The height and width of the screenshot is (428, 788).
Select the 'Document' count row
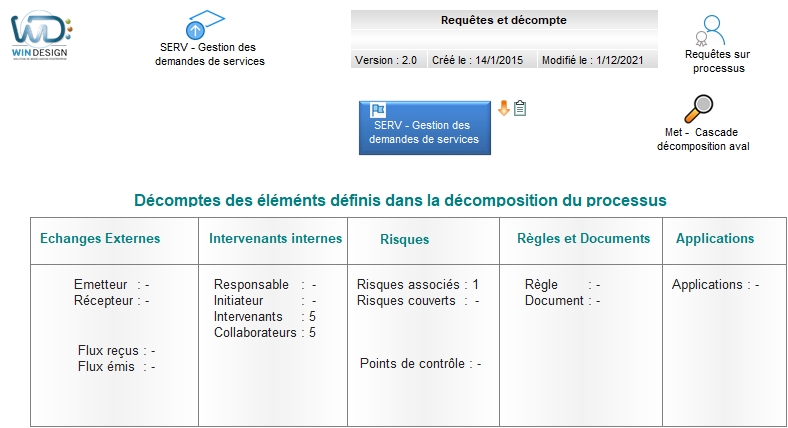[562, 300]
